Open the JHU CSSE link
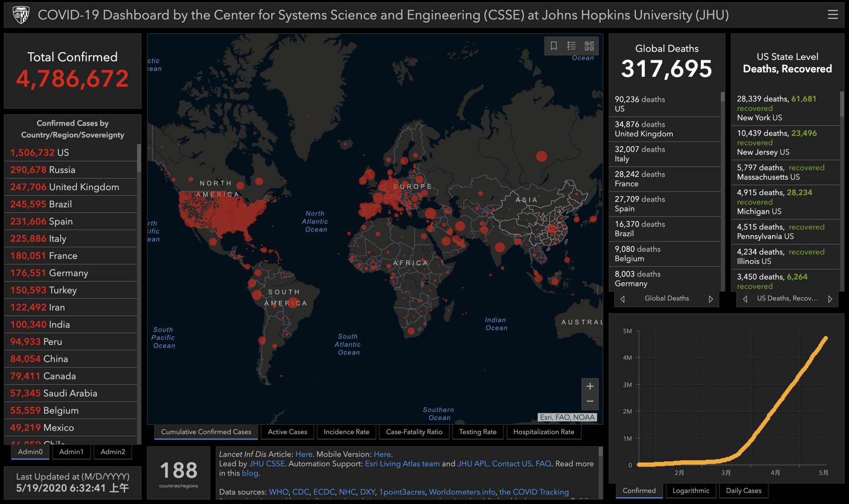Image resolution: width=849 pixels, height=504 pixels. pyautogui.click(x=267, y=464)
